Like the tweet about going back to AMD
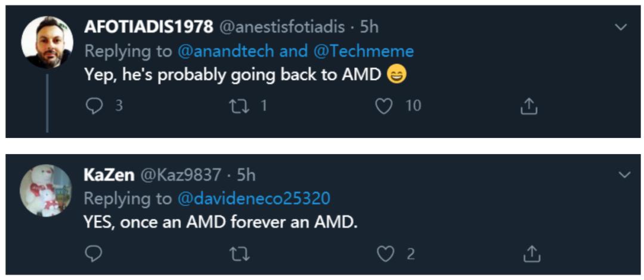This screenshot has height=280, width=644. coord(385,106)
